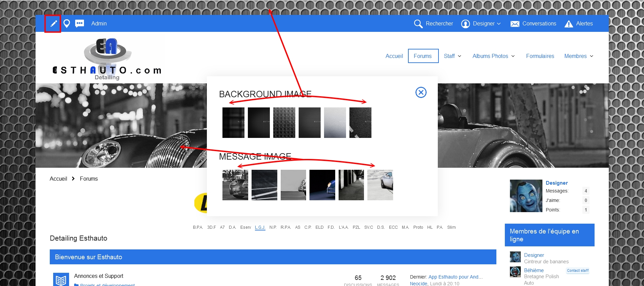This screenshot has height=286, width=644.
Task: Choose the parking garage columns message image
Action: (x=351, y=185)
